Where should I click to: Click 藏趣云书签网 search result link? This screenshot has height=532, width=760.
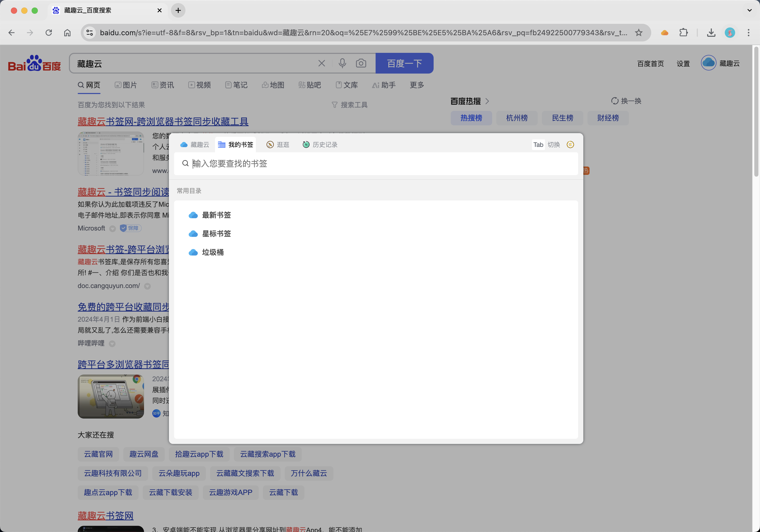click(162, 122)
